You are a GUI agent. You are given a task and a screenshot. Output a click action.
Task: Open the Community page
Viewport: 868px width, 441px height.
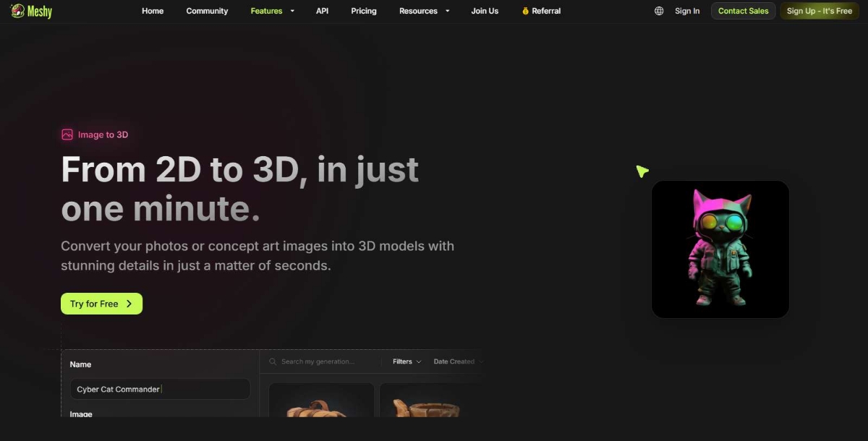(x=207, y=11)
